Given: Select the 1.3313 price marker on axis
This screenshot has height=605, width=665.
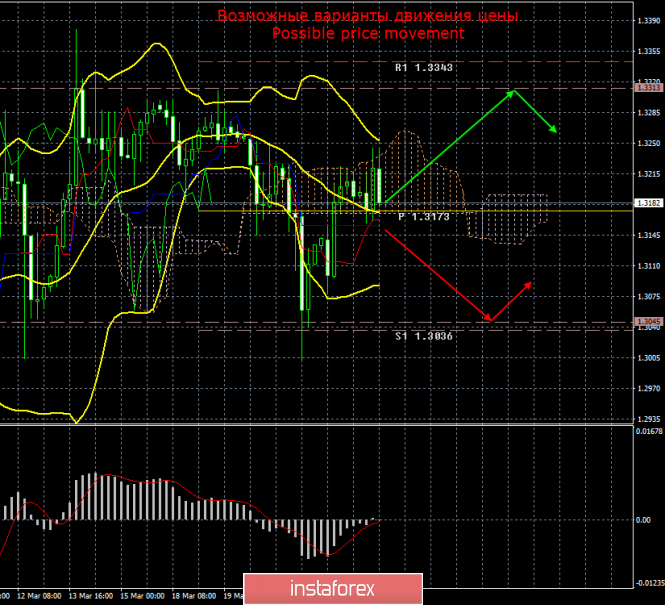Looking at the screenshot, I should coord(649,88).
